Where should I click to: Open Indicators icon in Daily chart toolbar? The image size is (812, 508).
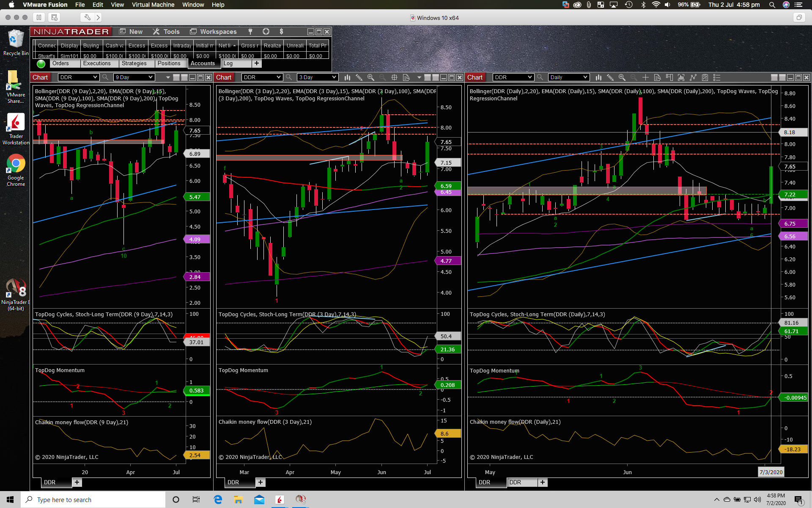point(693,77)
